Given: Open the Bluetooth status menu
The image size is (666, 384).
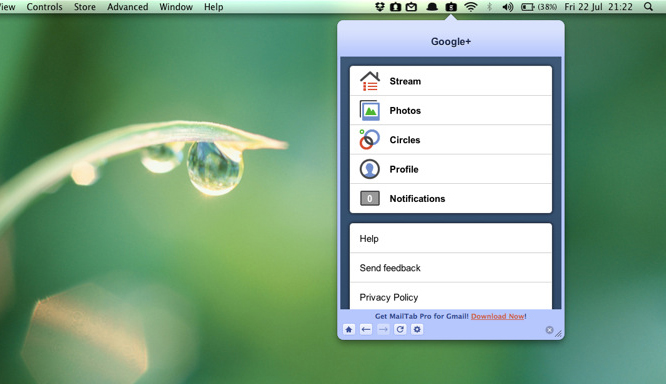Looking at the screenshot, I should coord(489,7).
